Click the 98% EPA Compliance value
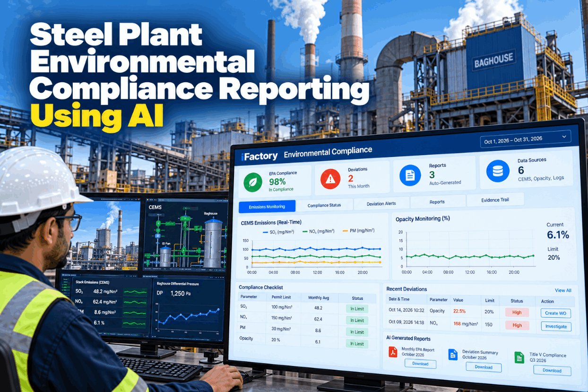The width and height of the screenshot is (588, 392). tap(277, 182)
